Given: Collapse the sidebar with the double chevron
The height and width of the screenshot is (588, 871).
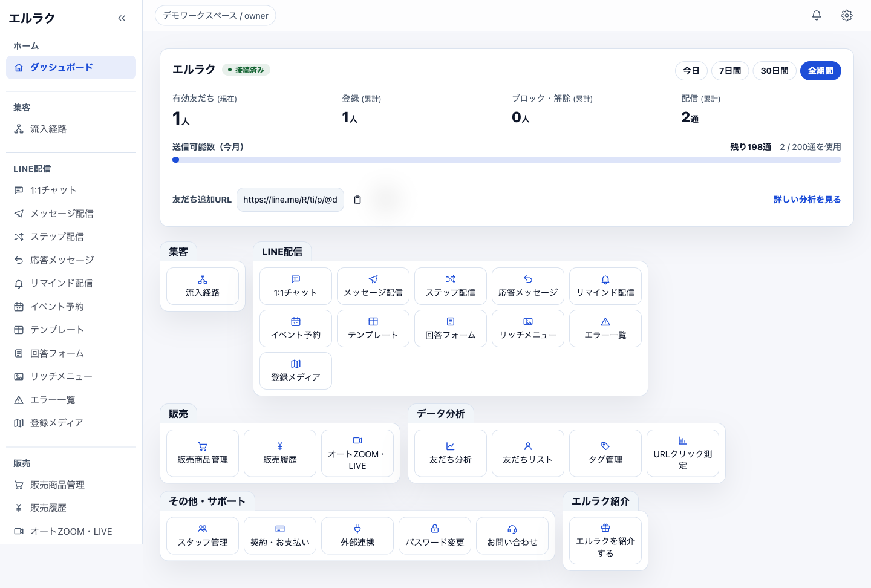Looking at the screenshot, I should pos(122,18).
